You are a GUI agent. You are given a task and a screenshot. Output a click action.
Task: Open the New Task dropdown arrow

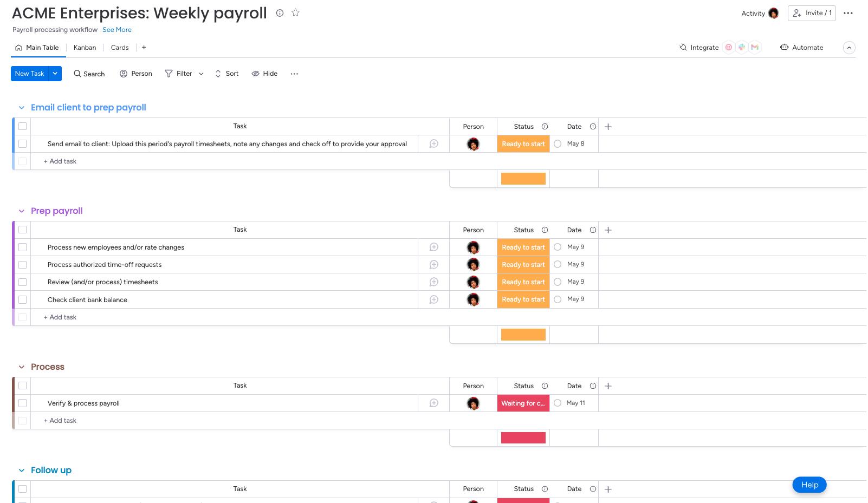click(55, 74)
